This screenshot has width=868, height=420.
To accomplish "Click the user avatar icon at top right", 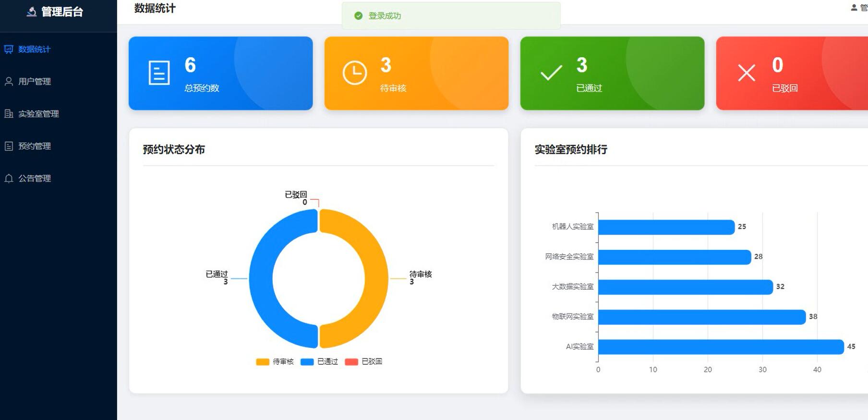I will pyautogui.click(x=854, y=8).
